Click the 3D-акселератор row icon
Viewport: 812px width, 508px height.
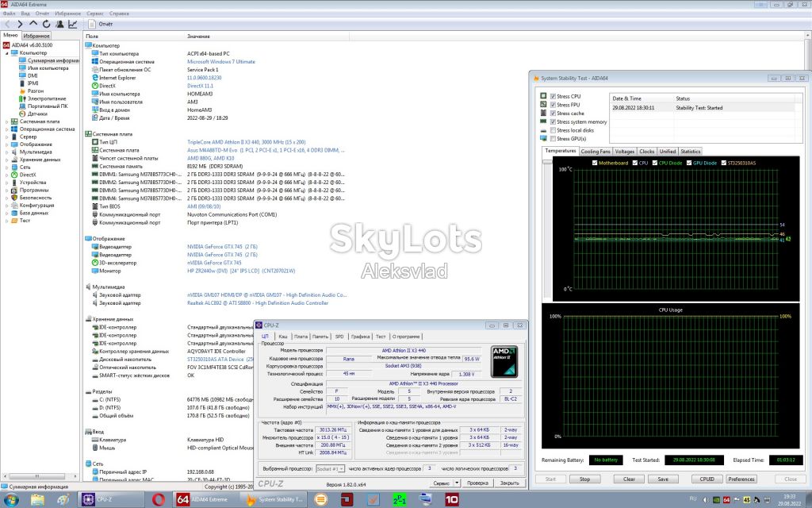coord(95,263)
